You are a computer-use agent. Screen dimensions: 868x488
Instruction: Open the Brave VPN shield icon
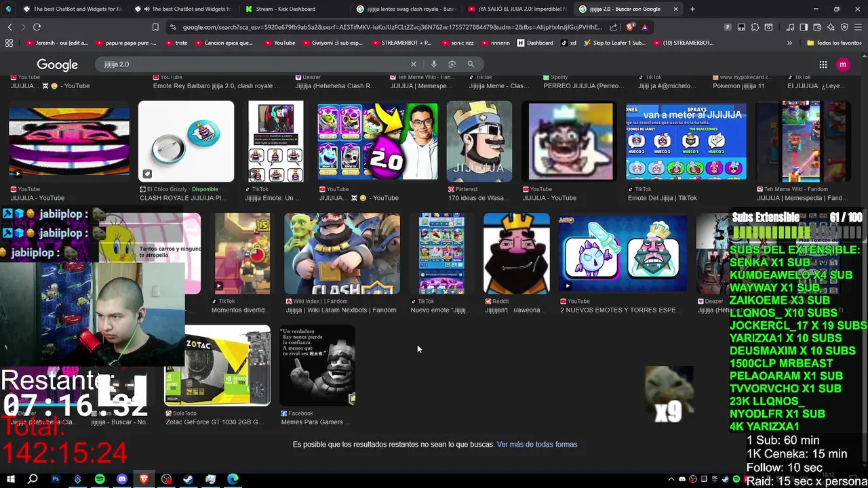point(844,27)
